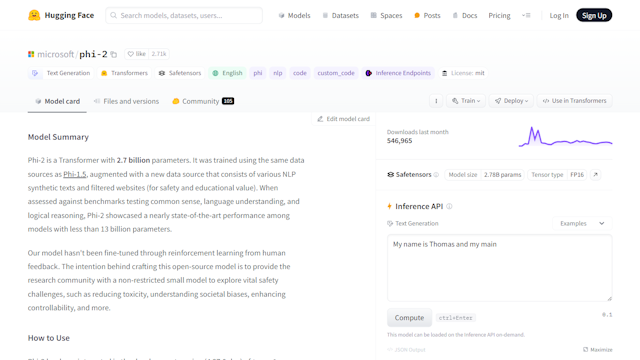This screenshot has width=640, height=360.
Task: Expand the Train dropdown
Action: tap(466, 101)
